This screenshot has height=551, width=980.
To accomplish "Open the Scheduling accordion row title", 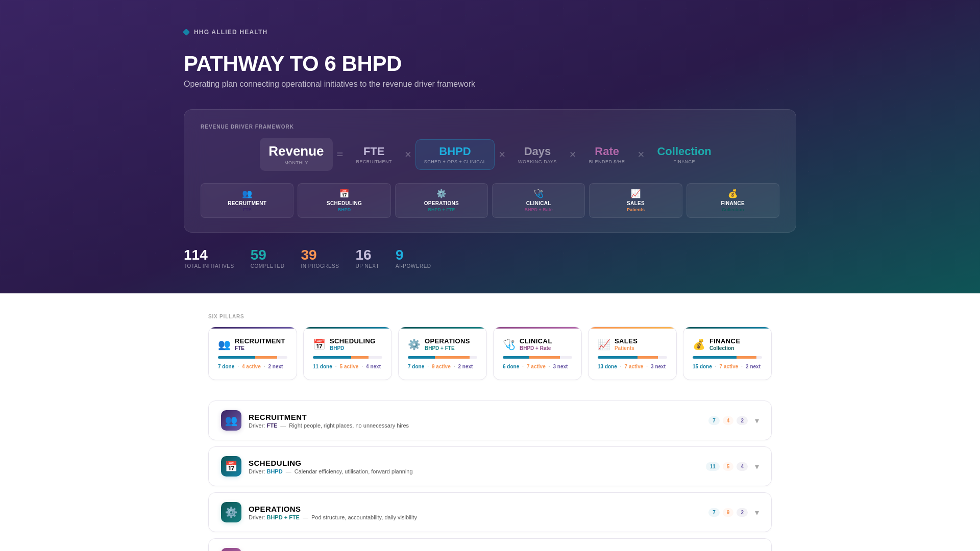I will coord(275,463).
